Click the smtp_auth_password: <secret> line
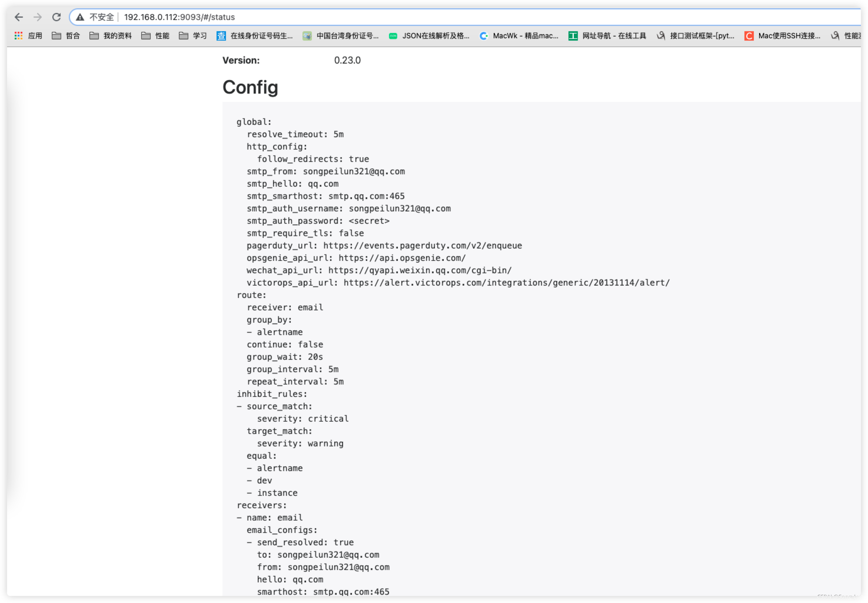This screenshot has width=868, height=603. tap(318, 221)
